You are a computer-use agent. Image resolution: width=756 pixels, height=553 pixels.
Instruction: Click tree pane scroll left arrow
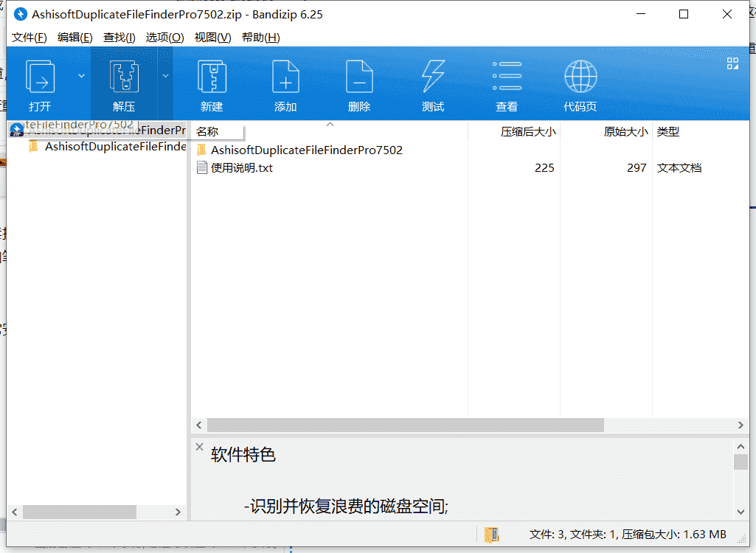pyautogui.click(x=15, y=512)
